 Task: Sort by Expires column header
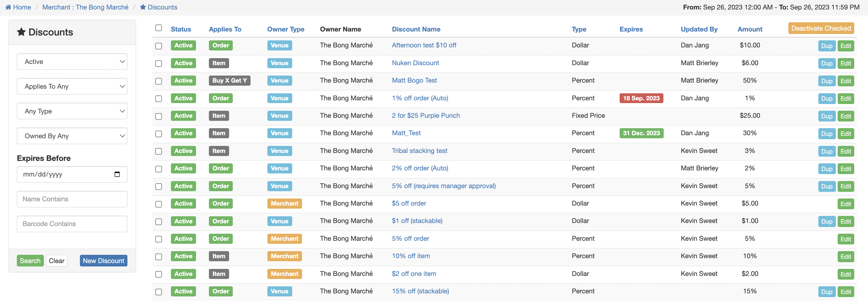coord(631,29)
